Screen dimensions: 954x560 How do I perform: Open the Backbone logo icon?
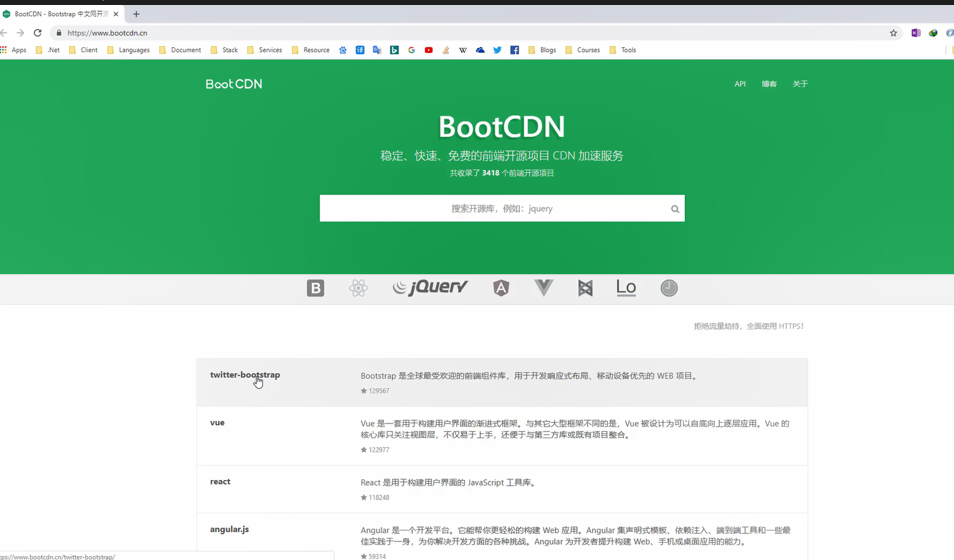[585, 287]
